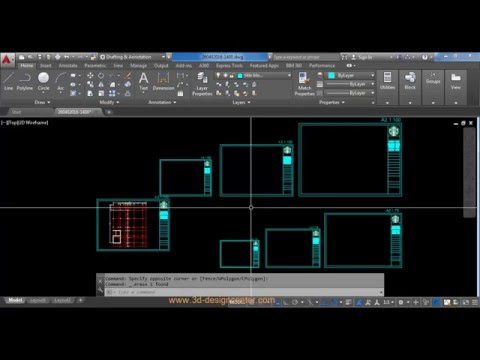Click the new drawing tab plus button
480x360 pixels.
pyautogui.click(x=109, y=112)
